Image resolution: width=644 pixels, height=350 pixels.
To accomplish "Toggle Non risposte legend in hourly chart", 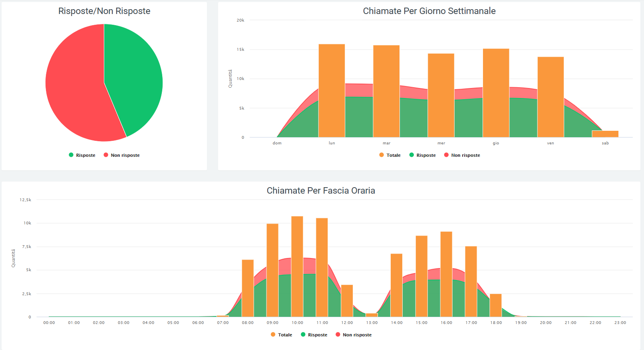I will [x=354, y=335].
